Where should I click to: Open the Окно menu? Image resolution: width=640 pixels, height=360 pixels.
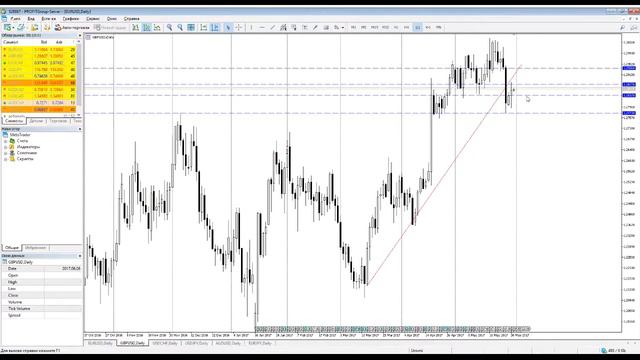click(112, 19)
